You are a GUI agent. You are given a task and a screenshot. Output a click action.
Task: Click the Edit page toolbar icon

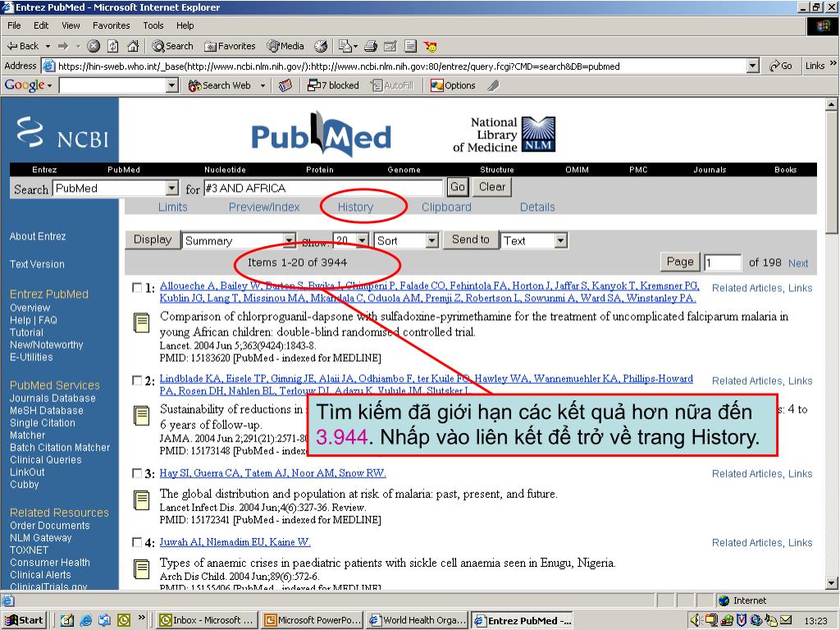pyautogui.click(x=390, y=46)
